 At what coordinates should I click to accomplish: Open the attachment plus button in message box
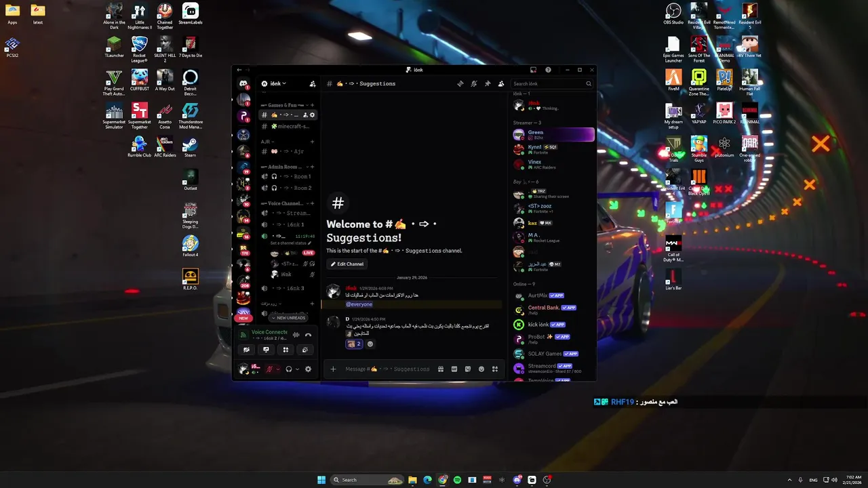point(333,369)
